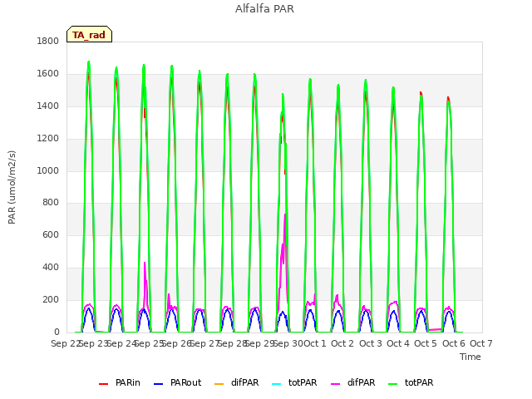Click the 0 y-axis tick label
The width and height of the screenshot is (532, 399).
pos(57,332)
